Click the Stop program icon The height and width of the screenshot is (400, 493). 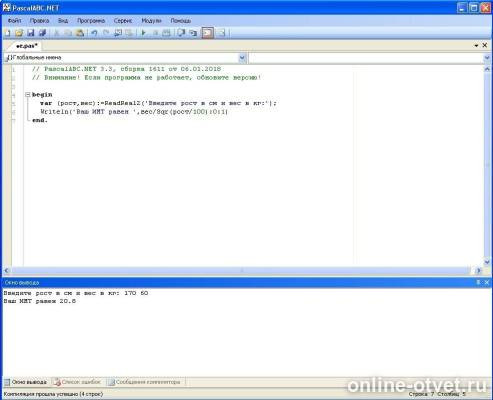tap(155, 33)
